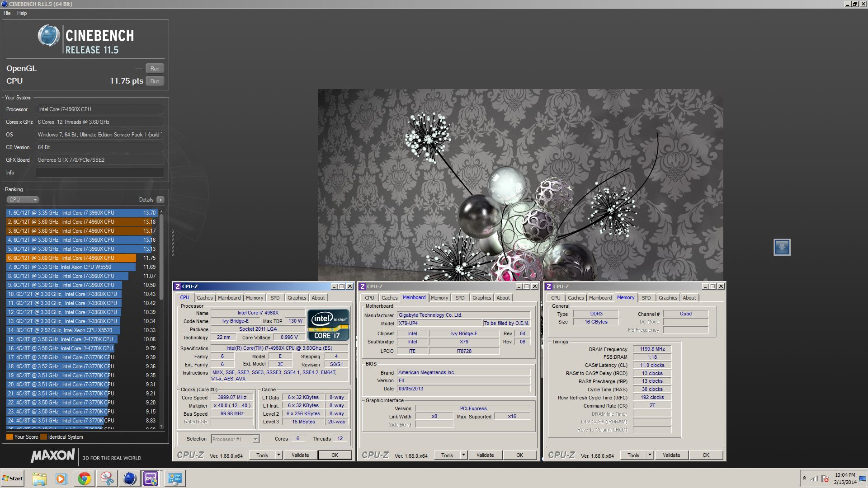Click OK in CPU-Z Mainboard window
The height and width of the screenshot is (488, 868).
coord(519,455)
